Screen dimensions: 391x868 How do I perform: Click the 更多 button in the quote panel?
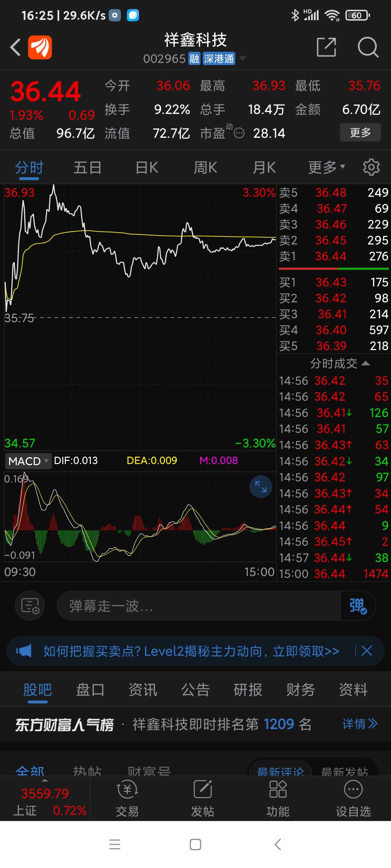[x=360, y=132]
